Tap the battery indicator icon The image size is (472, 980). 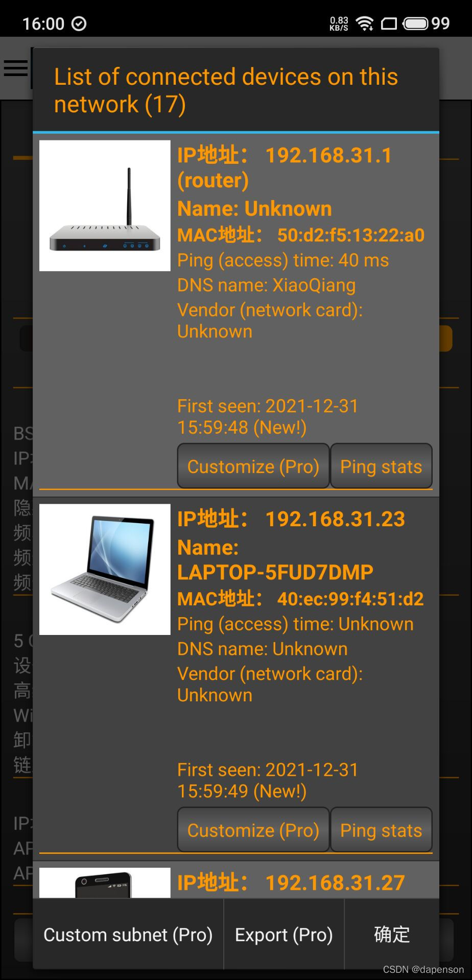click(416, 23)
